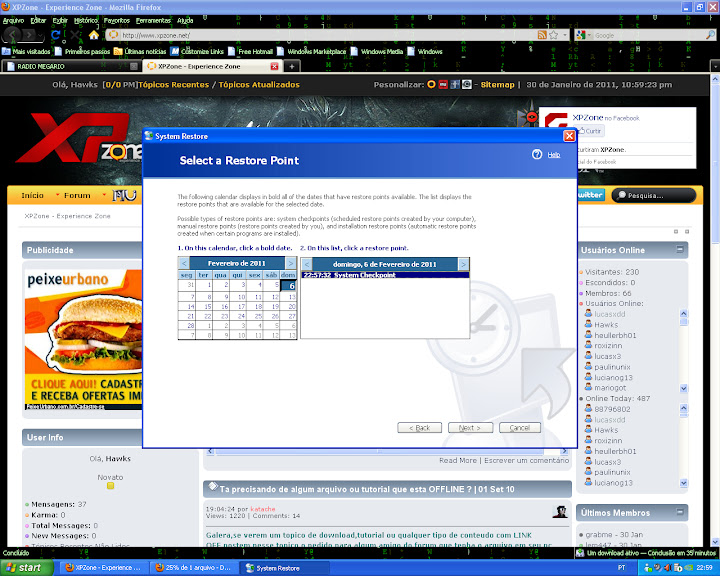The height and width of the screenshot is (576, 720).
Task: Click the Google search engine selector icon
Action: 582,35
